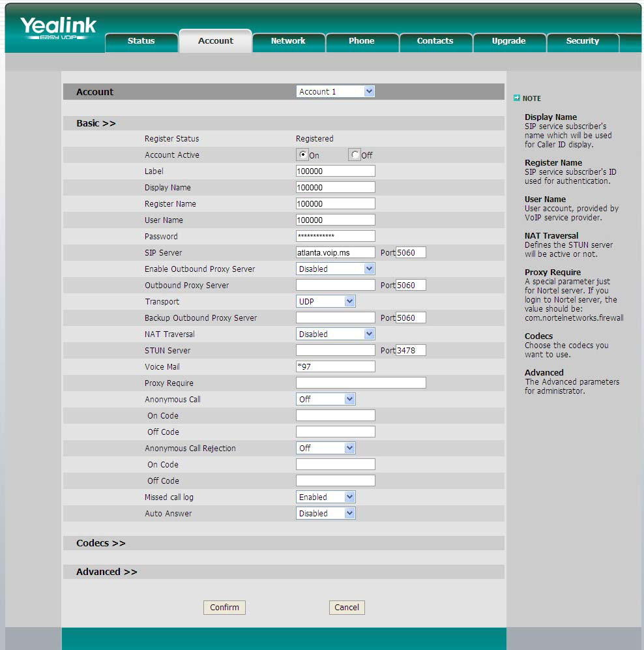Click the Codecs note heading
The width and height of the screenshot is (644, 650).
[x=539, y=336]
